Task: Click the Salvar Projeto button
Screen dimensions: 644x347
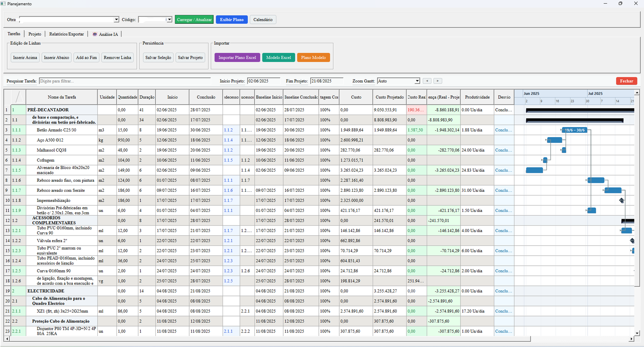Action: 190,57
